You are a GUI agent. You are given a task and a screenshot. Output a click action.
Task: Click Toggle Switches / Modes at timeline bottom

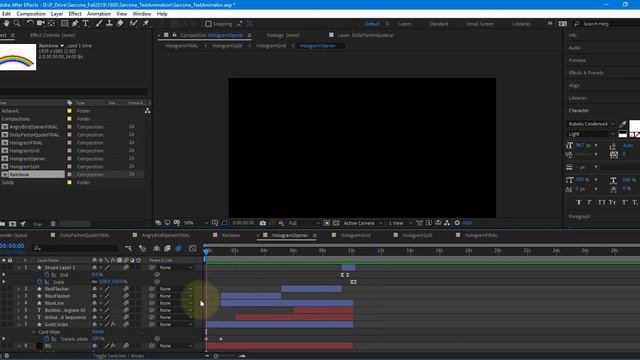(x=118, y=356)
